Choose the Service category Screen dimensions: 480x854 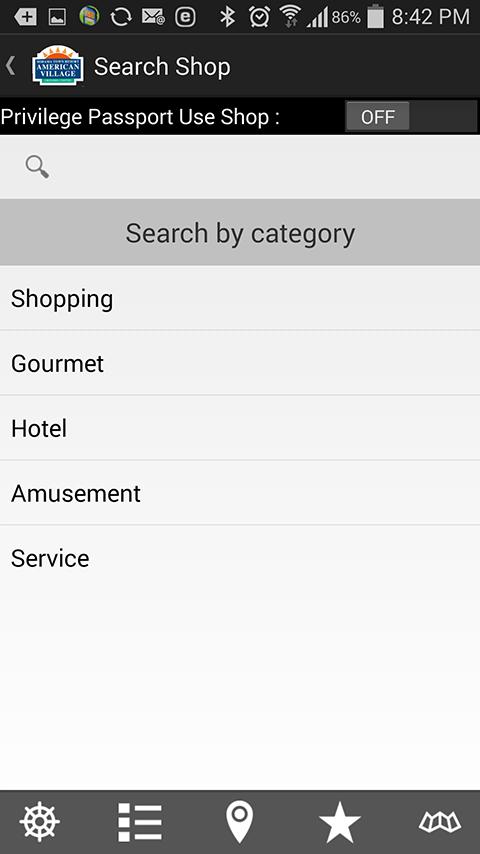(240, 558)
